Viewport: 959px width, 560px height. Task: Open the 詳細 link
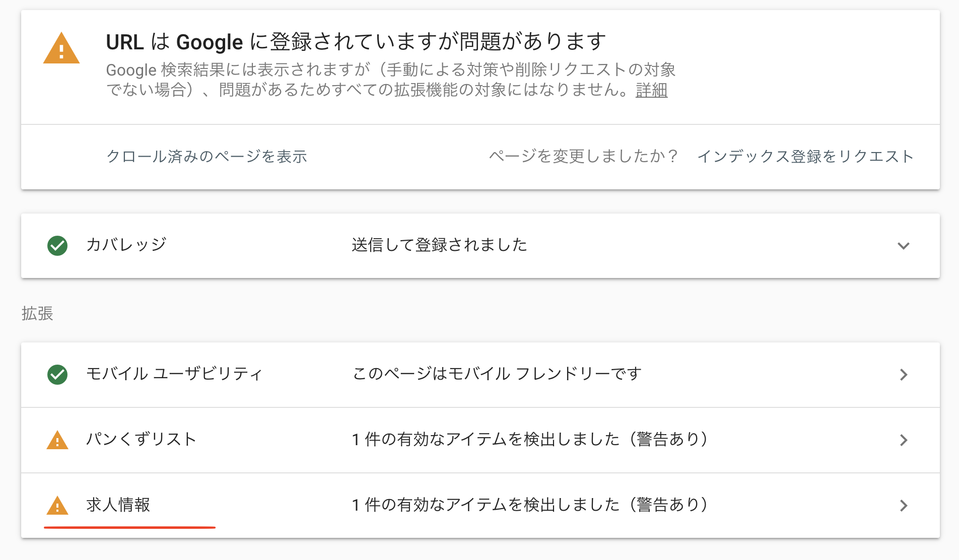651,90
